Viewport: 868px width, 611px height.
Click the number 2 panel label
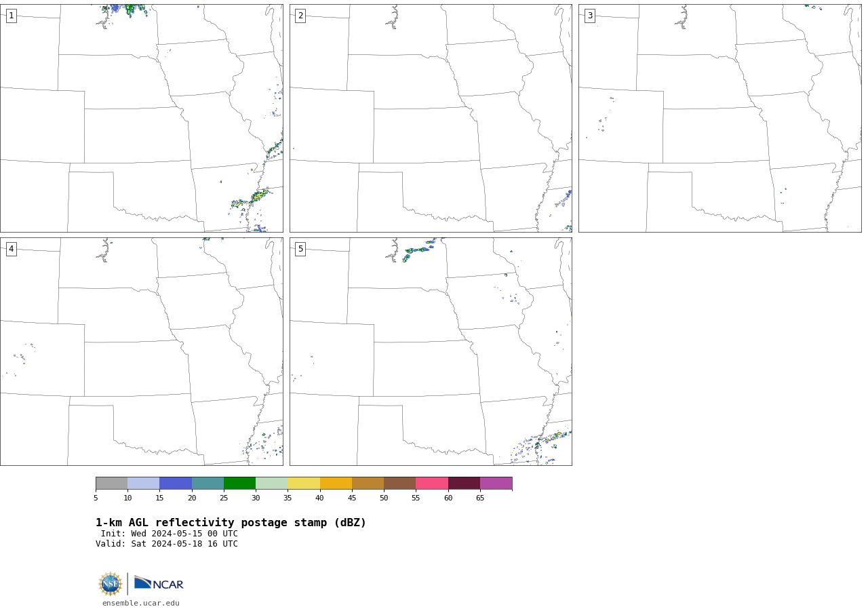point(300,16)
